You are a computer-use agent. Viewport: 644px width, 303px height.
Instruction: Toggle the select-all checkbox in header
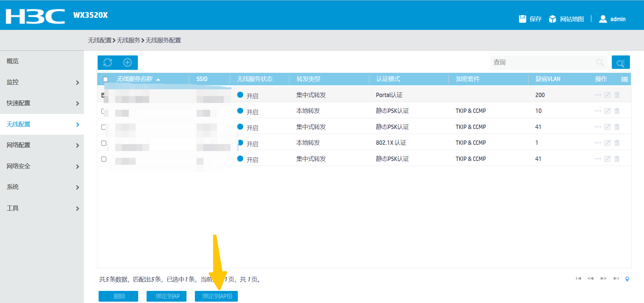pos(105,79)
